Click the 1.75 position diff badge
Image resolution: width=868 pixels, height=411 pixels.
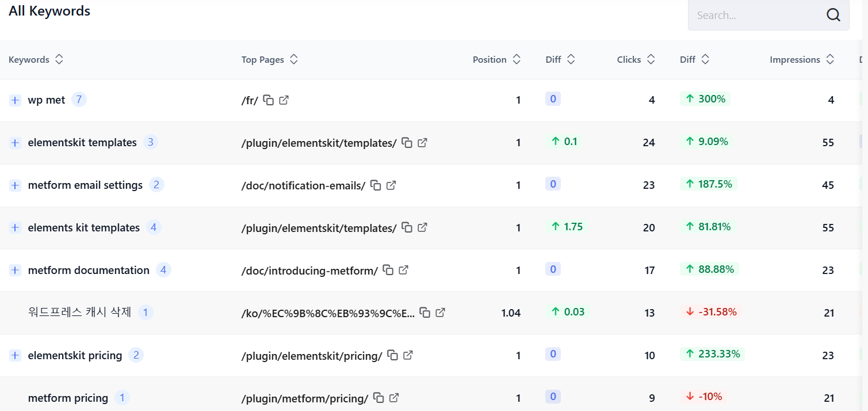(x=567, y=227)
